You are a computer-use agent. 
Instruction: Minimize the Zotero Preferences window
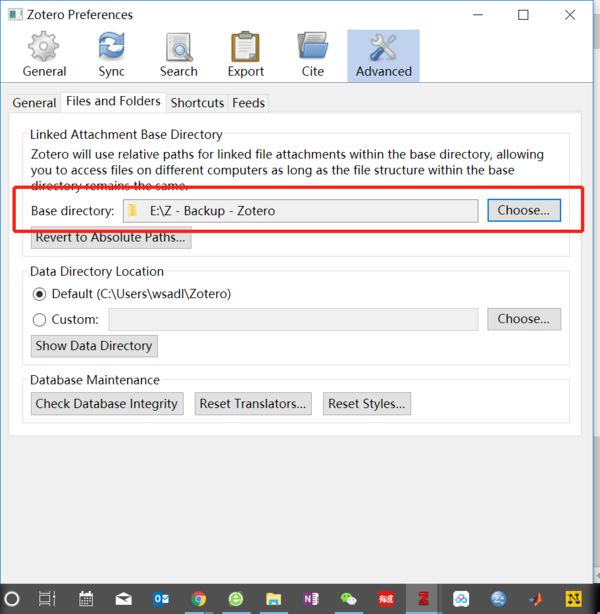(478, 15)
